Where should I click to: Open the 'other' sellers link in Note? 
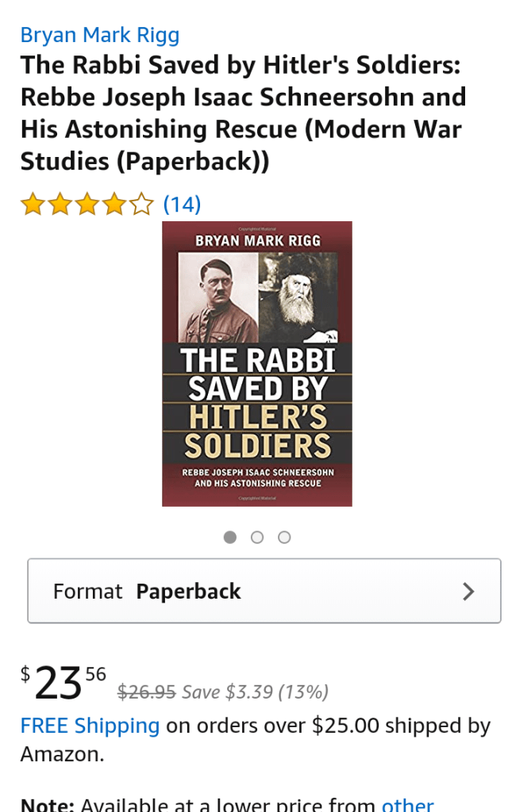coord(407,804)
